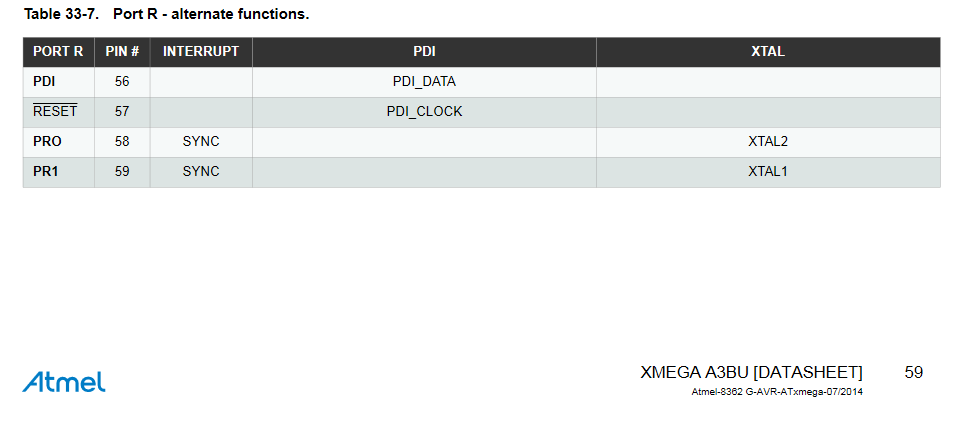Image resolution: width=962 pixels, height=426 pixels.
Task: Click the Table 33-7 caption text
Action: (x=166, y=14)
